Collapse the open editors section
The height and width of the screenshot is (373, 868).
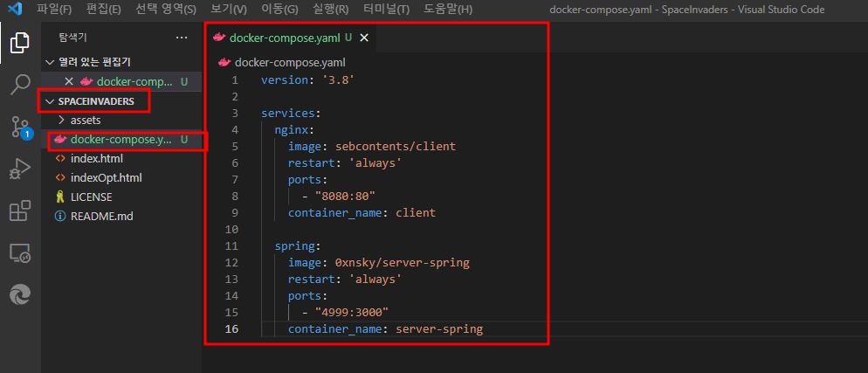point(51,63)
